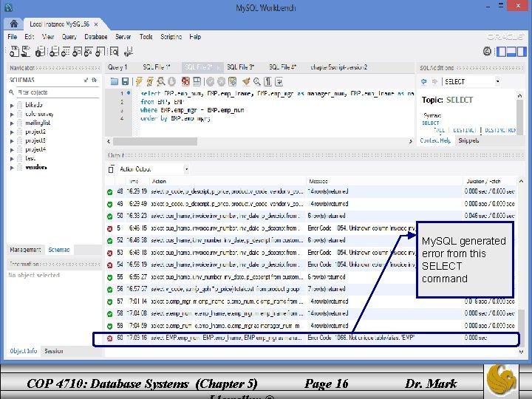
Task: Open the object inspector toolbar icon
Action: coord(41,51)
